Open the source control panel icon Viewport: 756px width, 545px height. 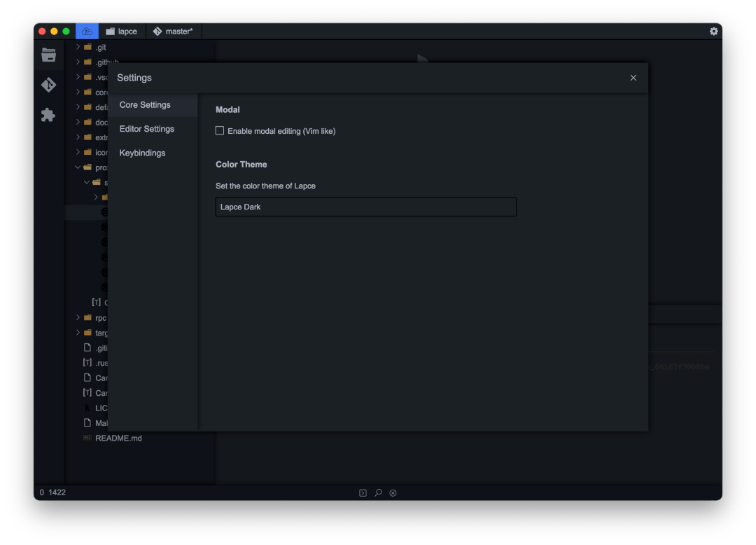(48, 84)
